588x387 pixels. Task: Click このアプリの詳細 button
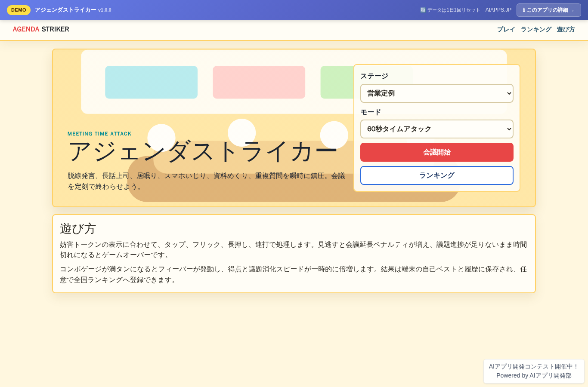click(548, 10)
